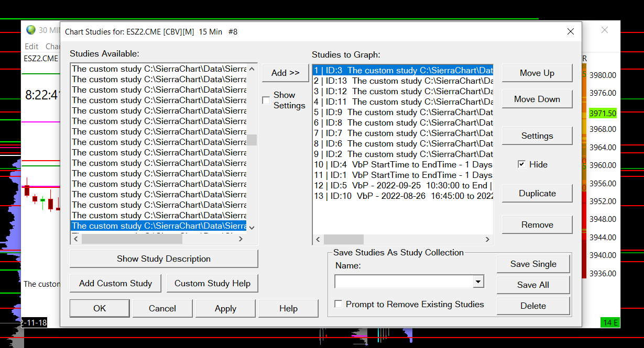This screenshot has height=348, width=644.
Task: Select study row 9 ID:2
Action: [x=403, y=154]
